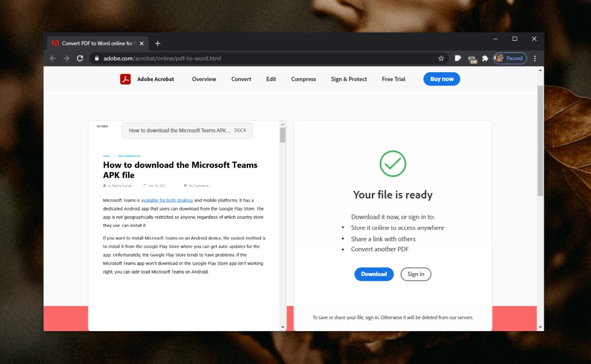Screen dimensions: 591x364
Task: Click the extension icon showing Off badge
Action: click(x=471, y=58)
